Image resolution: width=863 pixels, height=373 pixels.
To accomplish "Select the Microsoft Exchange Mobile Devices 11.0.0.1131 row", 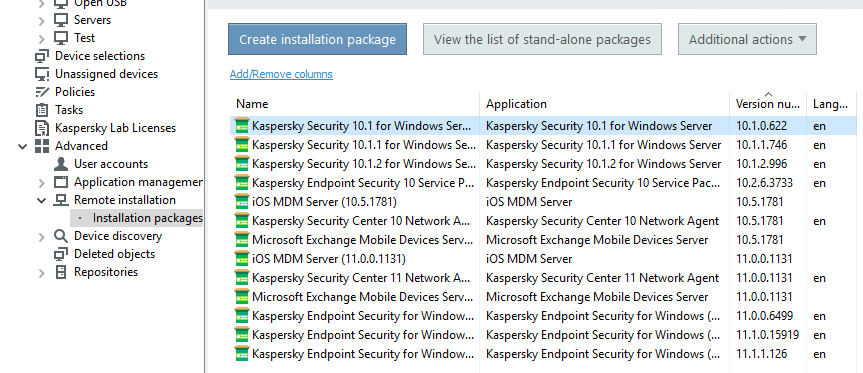I will (543, 297).
